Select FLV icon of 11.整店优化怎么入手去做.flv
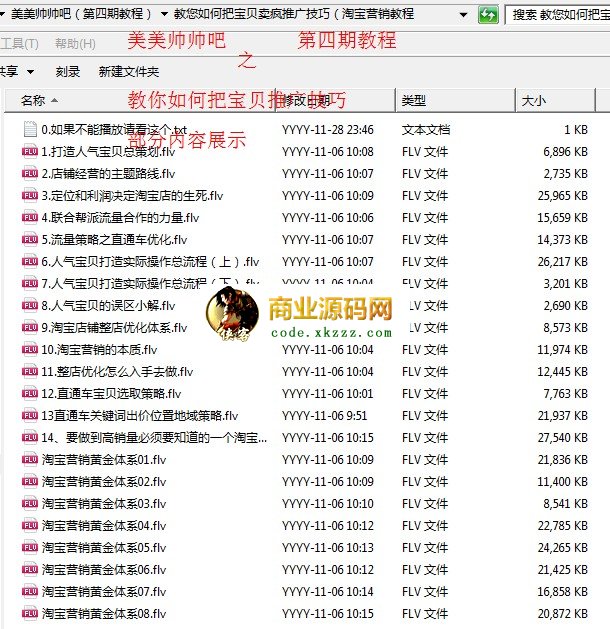 pos(30,371)
